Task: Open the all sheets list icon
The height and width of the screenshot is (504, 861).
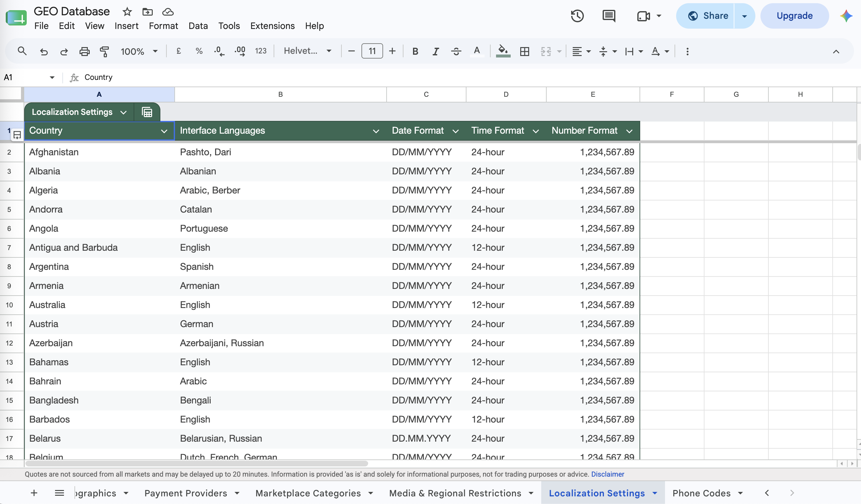Action: pos(59,493)
